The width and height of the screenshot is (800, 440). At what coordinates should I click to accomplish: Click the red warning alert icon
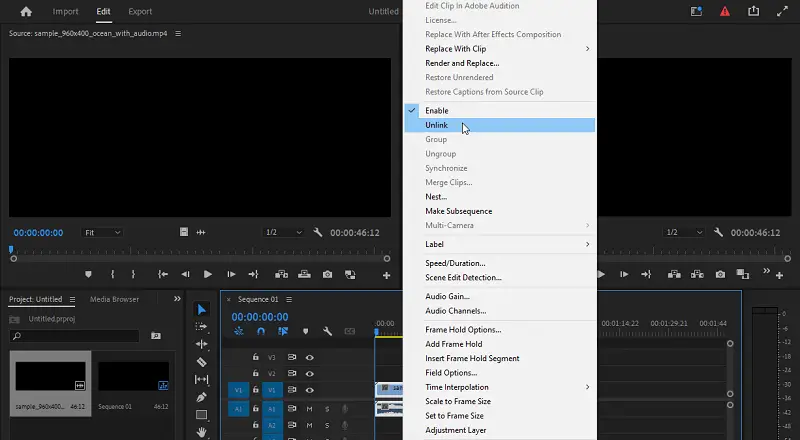pos(725,11)
